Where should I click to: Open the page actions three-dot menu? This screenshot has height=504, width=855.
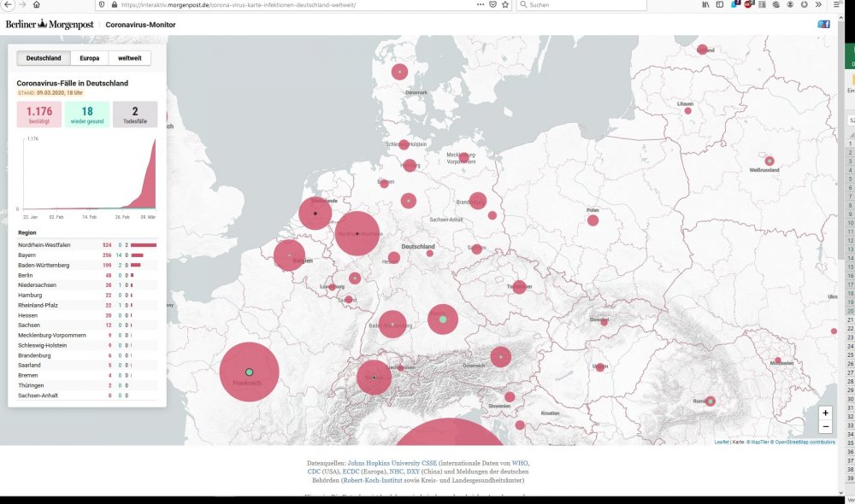(x=481, y=4)
